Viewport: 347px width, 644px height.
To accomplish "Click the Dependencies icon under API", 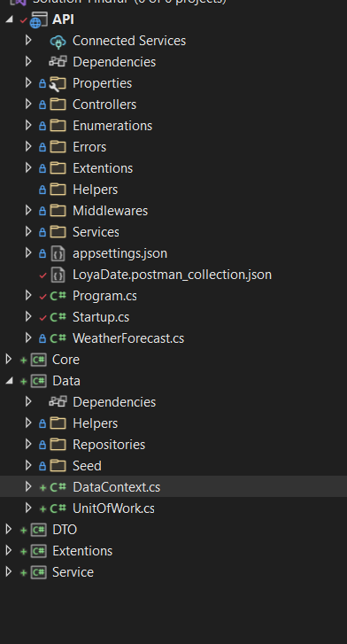I will pyautogui.click(x=58, y=62).
